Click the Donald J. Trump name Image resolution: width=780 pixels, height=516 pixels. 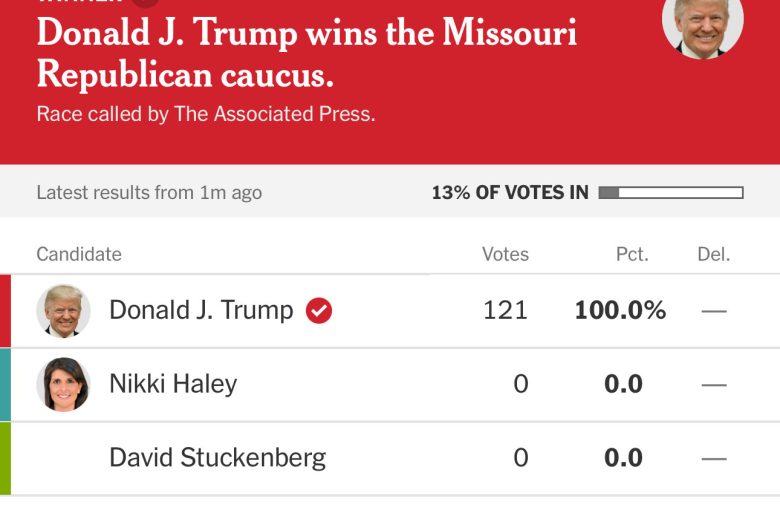pos(201,311)
